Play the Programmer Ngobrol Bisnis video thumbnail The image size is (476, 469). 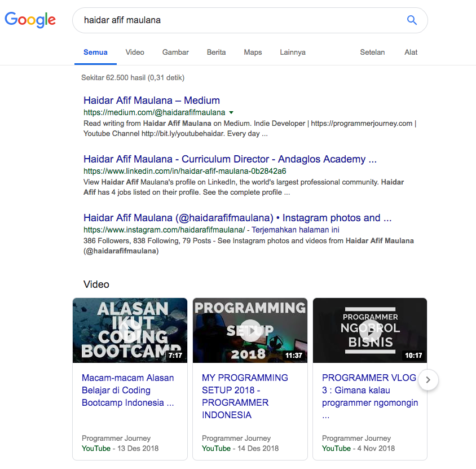click(370, 330)
